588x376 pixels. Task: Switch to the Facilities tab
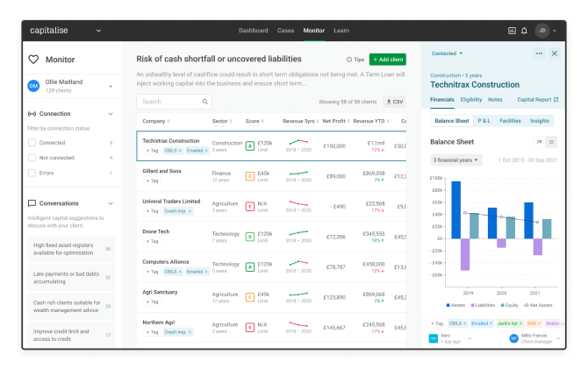[510, 121]
